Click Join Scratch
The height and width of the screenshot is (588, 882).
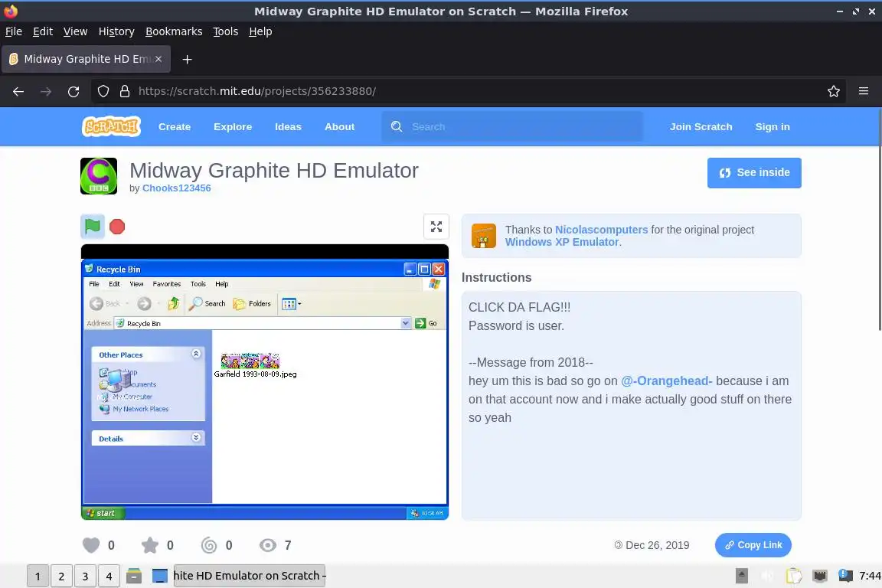point(701,126)
